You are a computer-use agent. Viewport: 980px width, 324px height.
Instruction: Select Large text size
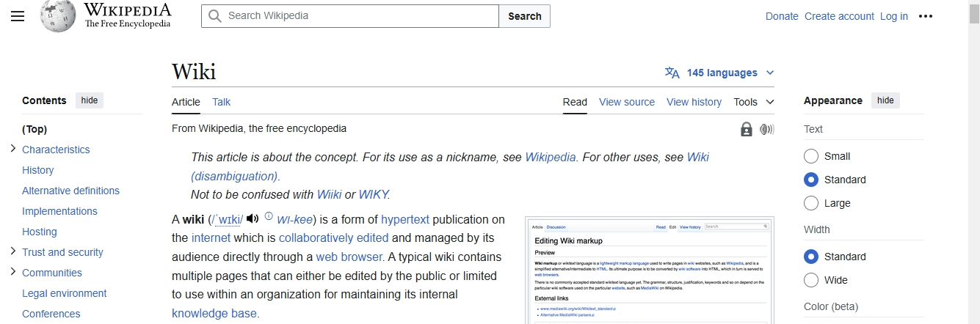click(x=811, y=203)
